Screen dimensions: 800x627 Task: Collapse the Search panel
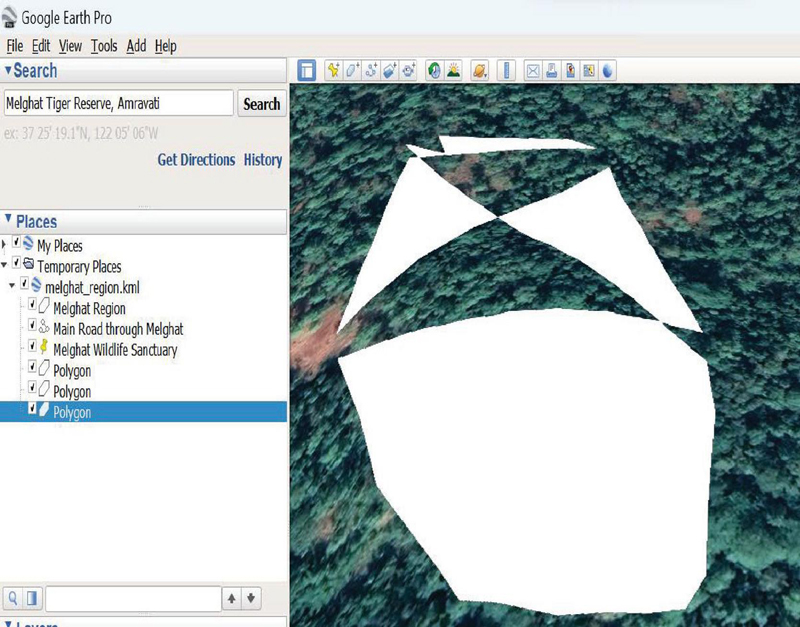[8, 70]
